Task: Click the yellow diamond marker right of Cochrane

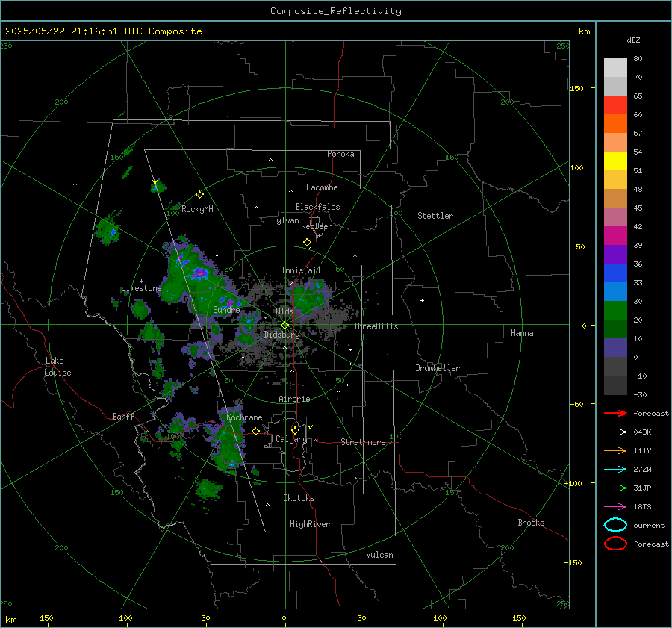Action: (255, 431)
